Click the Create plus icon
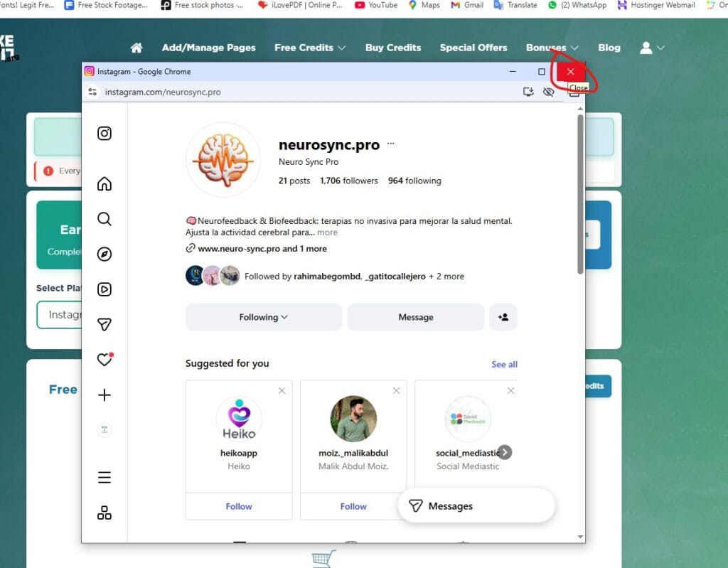Screen dimensions: 728x568 [105, 395]
